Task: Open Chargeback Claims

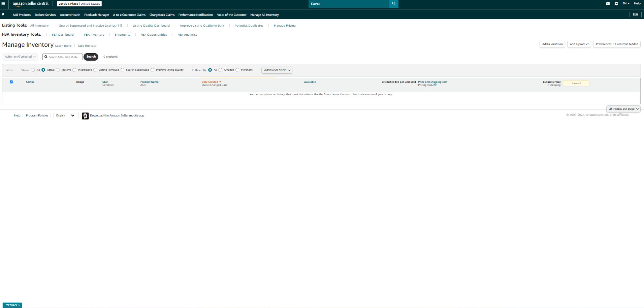Action: coord(162,15)
